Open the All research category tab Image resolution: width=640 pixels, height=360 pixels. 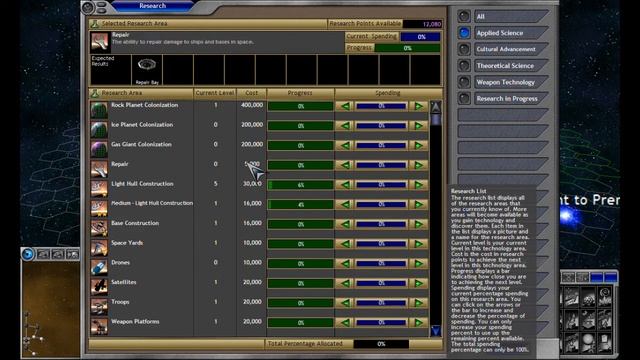tap(511, 16)
